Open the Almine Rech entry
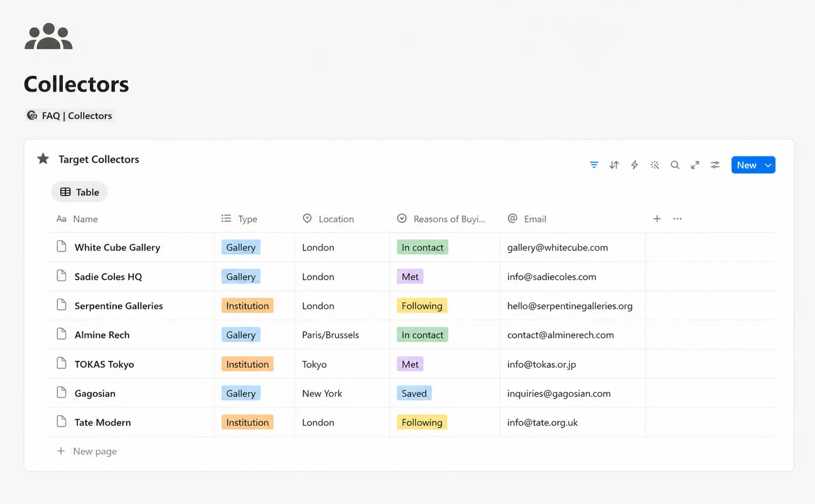Image resolution: width=815 pixels, height=504 pixels. [x=102, y=335]
